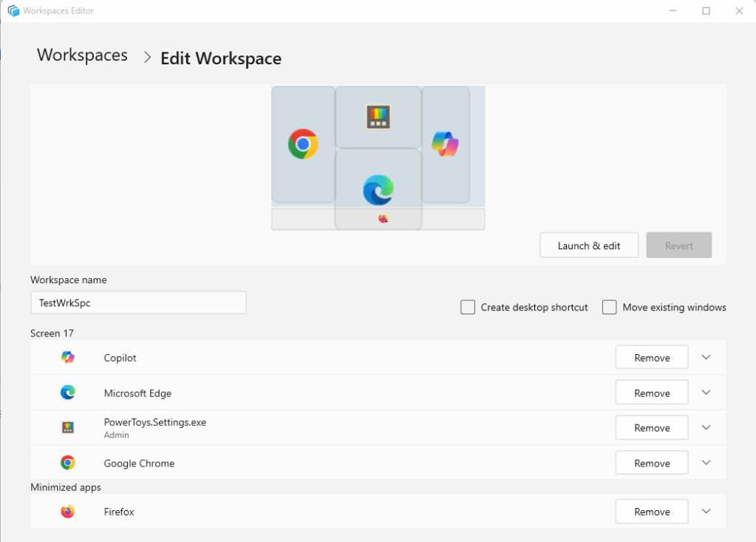Click the small Firefox icon in preview
The image size is (756, 542).
pyautogui.click(x=384, y=218)
